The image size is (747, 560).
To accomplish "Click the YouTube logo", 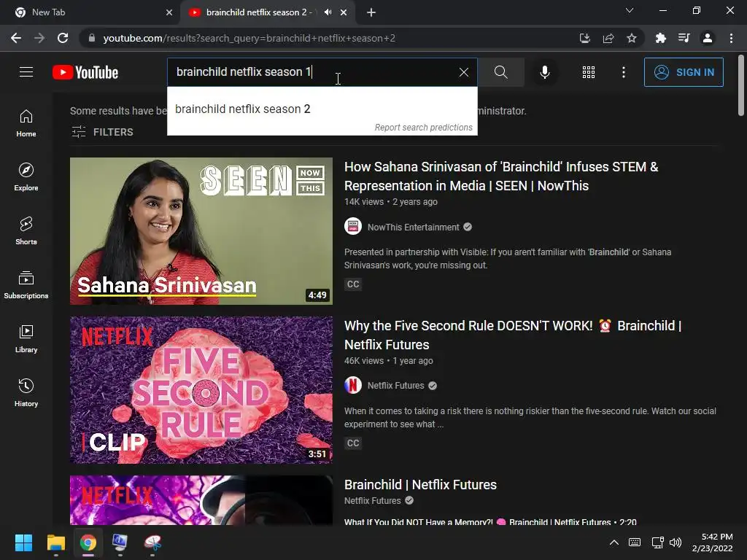I will point(85,72).
